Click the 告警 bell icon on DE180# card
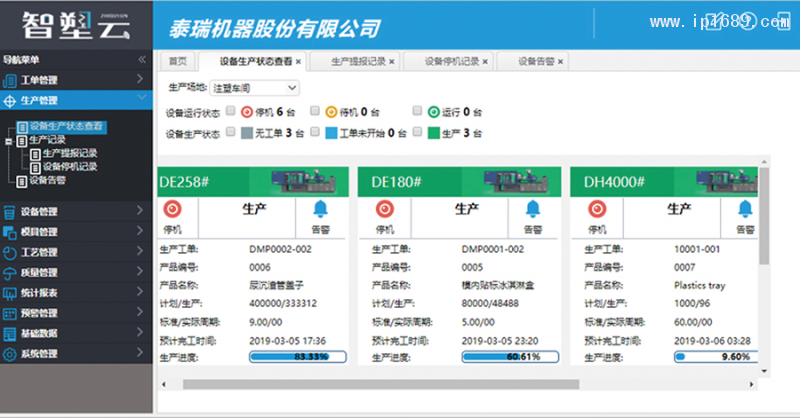 (533, 209)
